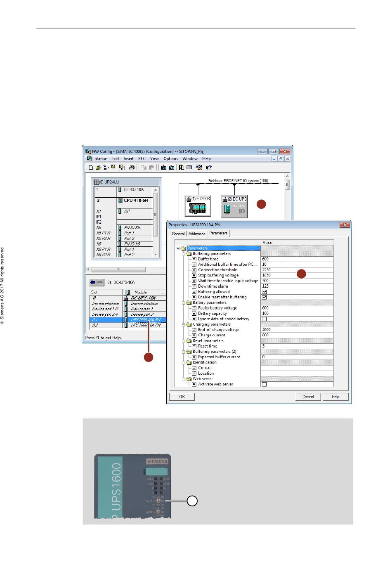This screenshot has width=392, height=572.
Task: Collapse the root Parameters tree node
Action: (178, 248)
